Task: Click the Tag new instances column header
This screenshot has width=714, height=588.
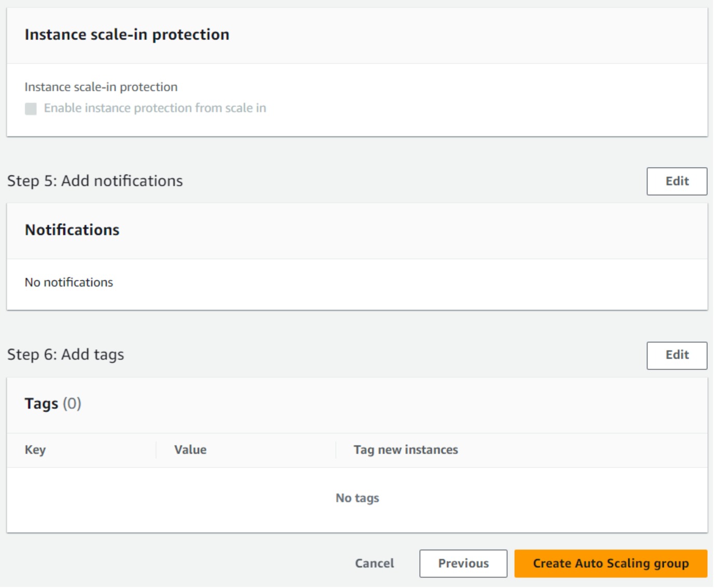Action: tap(405, 450)
